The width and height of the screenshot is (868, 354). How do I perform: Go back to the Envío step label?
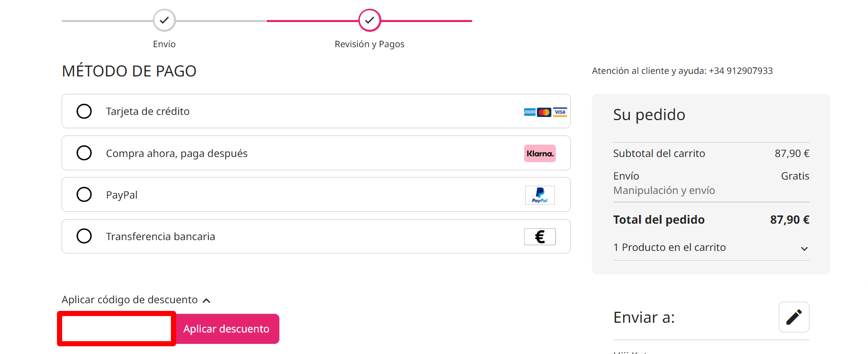pos(164,44)
